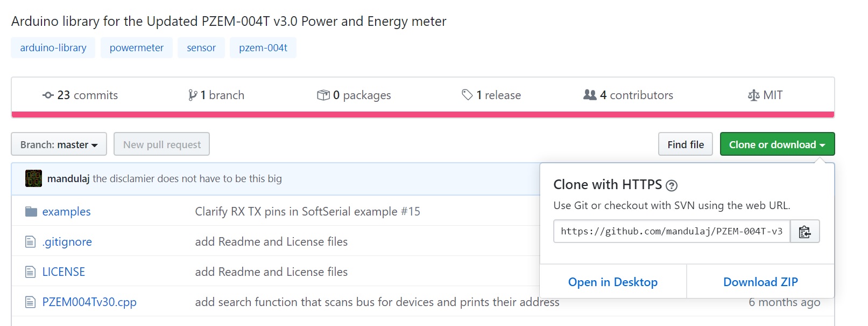Click the MIT license scale icon

[753, 95]
